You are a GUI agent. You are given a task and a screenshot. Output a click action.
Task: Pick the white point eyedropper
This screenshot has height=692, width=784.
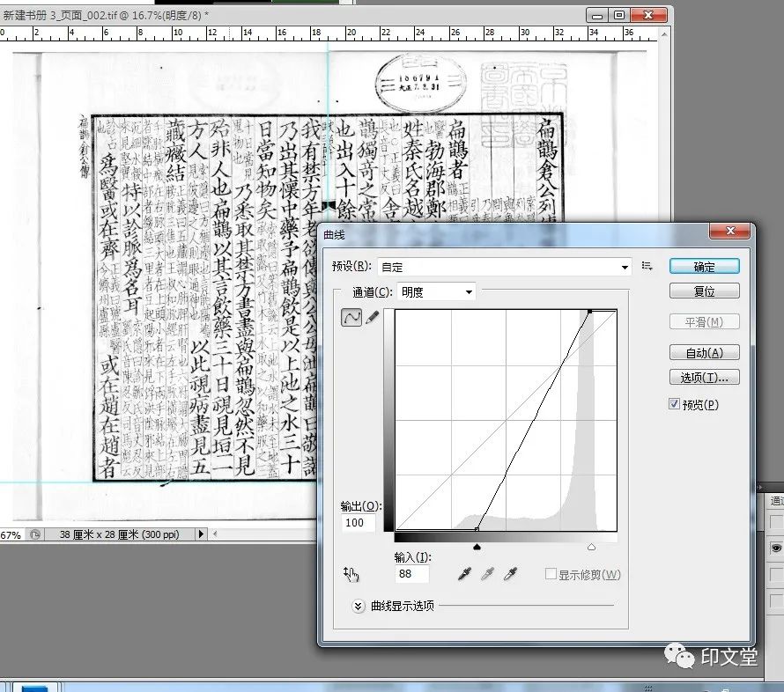[510, 574]
